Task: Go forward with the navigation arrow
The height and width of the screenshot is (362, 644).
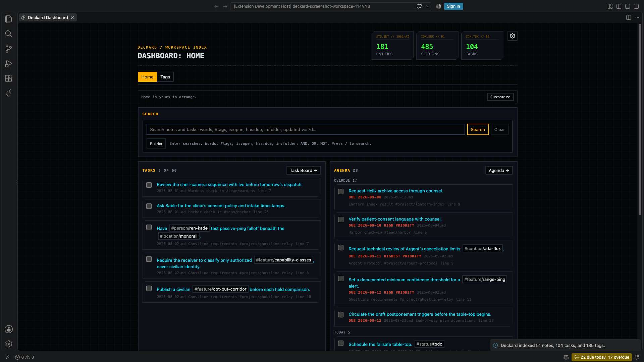Action: click(225, 6)
